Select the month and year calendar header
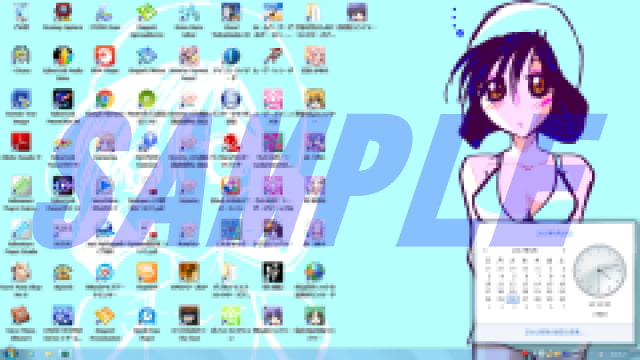 click(525, 250)
